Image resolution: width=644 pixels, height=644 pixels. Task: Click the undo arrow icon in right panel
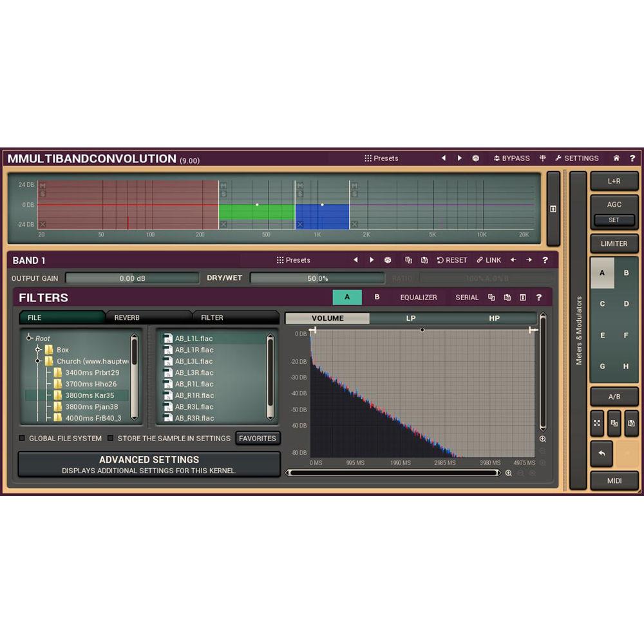[601, 454]
